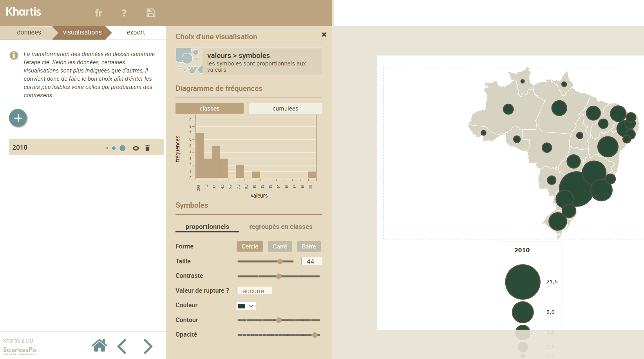This screenshot has height=359, width=644.
Task: Open the Couleur color dropdown
Action: tap(246, 306)
